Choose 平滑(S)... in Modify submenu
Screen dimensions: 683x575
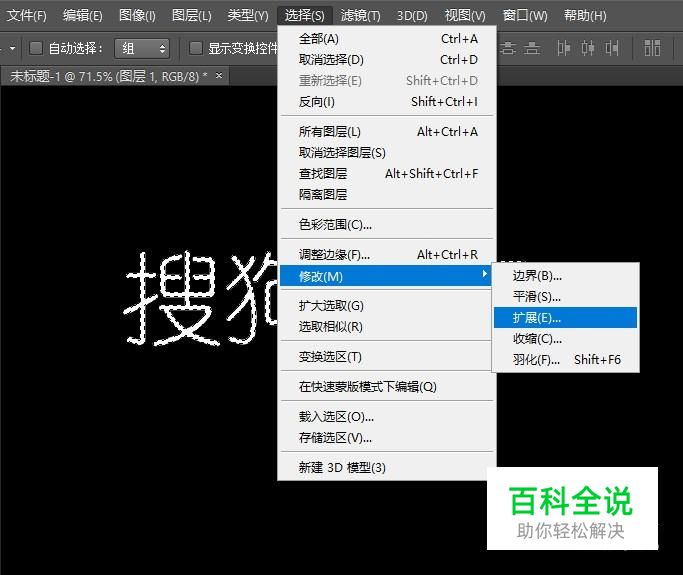coord(565,297)
